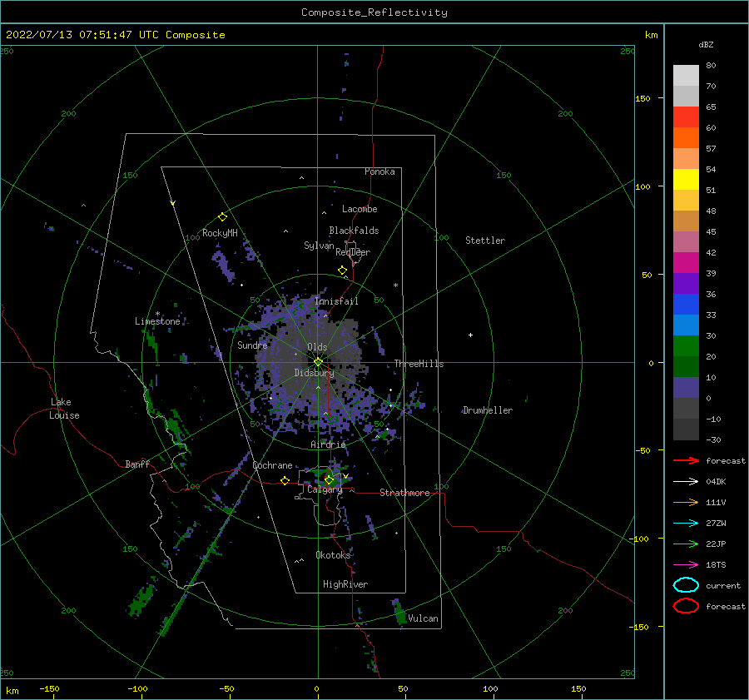
Task: Click the asterisk marker above Limestone
Action: click(x=157, y=314)
